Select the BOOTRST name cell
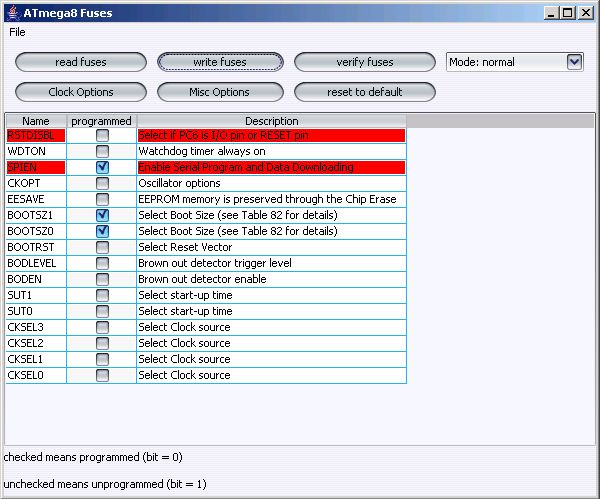 tap(36, 247)
